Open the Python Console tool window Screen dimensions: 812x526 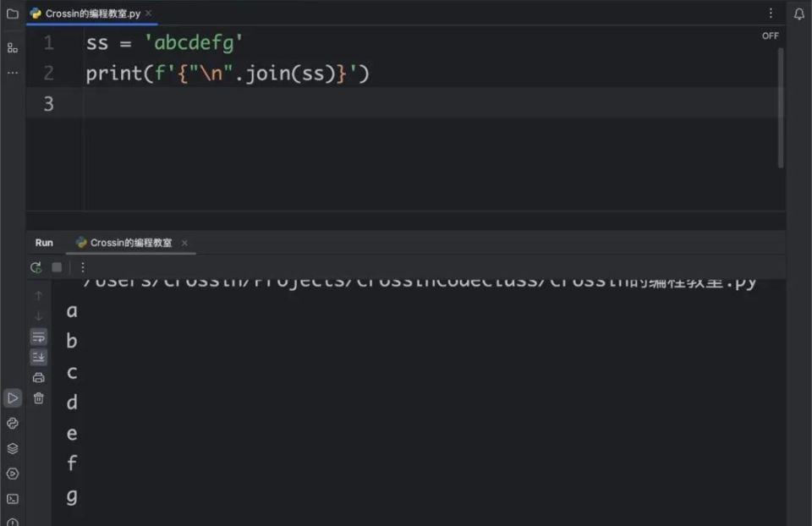(13, 424)
